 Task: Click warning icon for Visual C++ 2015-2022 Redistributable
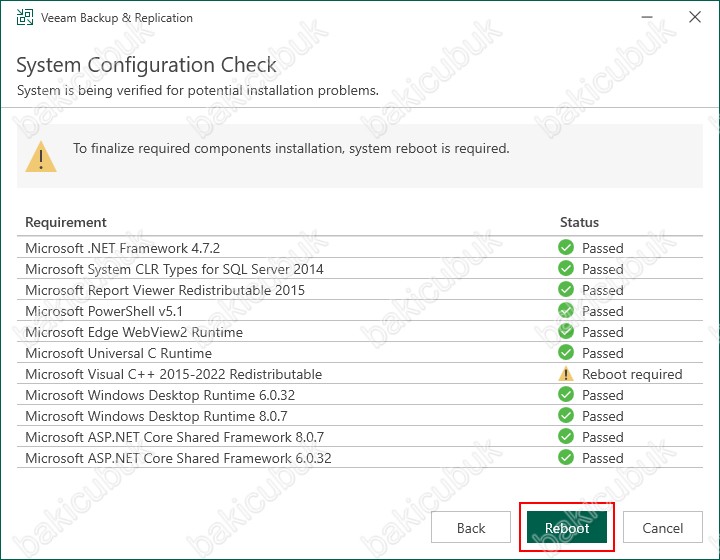click(x=566, y=374)
